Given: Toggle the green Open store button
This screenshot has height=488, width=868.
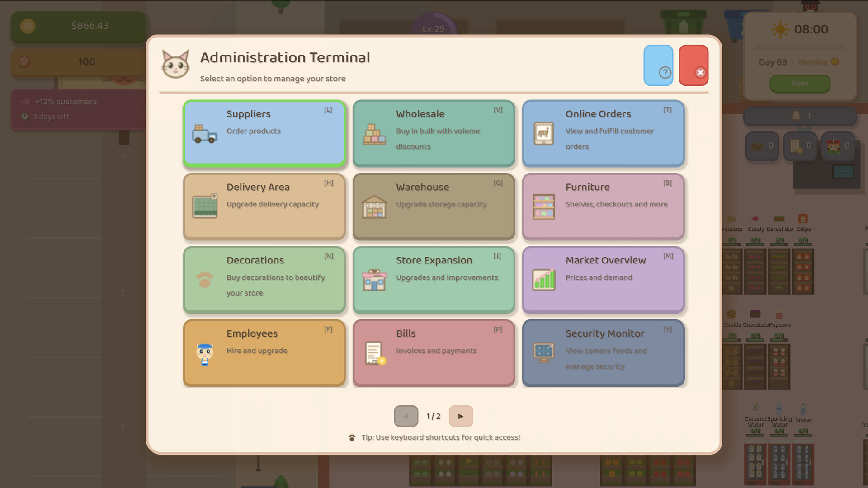Looking at the screenshot, I should pyautogui.click(x=800, y=83).
